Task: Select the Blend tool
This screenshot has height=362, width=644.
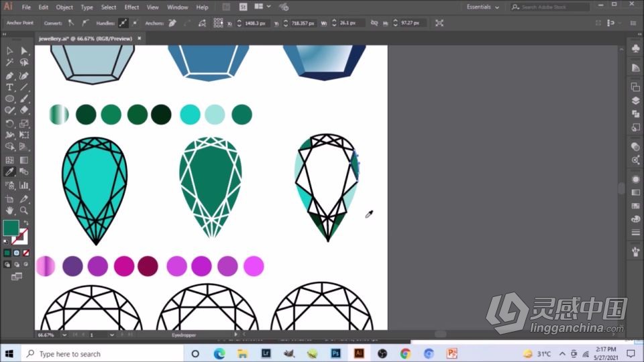Action: tap(24, 172)
